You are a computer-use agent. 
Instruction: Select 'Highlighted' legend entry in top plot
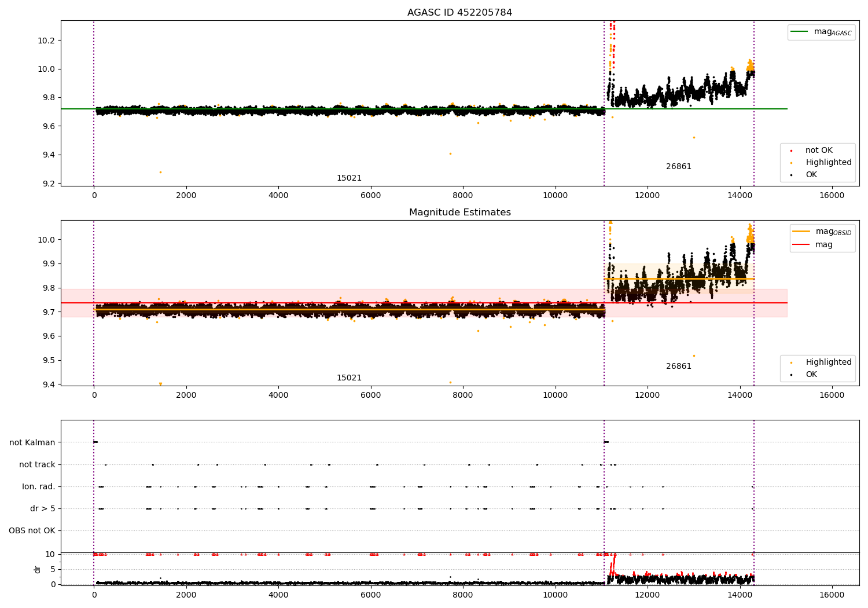point(821,163)
